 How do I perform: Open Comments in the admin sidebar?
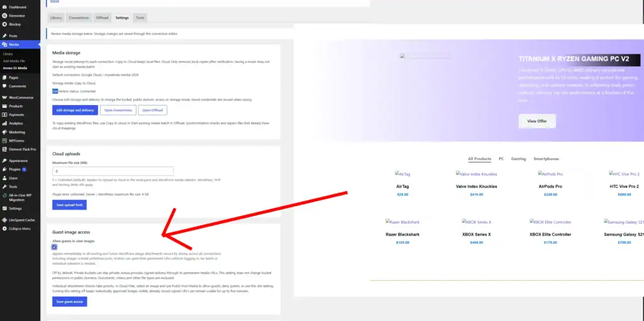pos(17,86)
